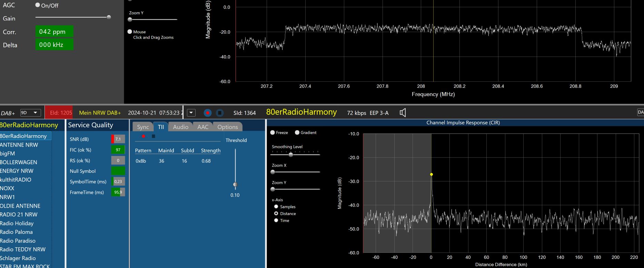Click the small red dot in TII tab
Viewport: 644px width, 268px height.
click(143, 136)
